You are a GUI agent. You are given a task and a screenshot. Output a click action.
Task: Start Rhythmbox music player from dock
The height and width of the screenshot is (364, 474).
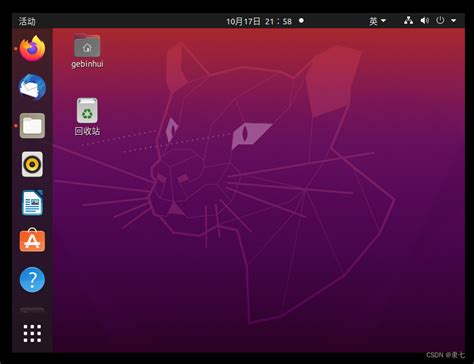click(x=32, y=164)
